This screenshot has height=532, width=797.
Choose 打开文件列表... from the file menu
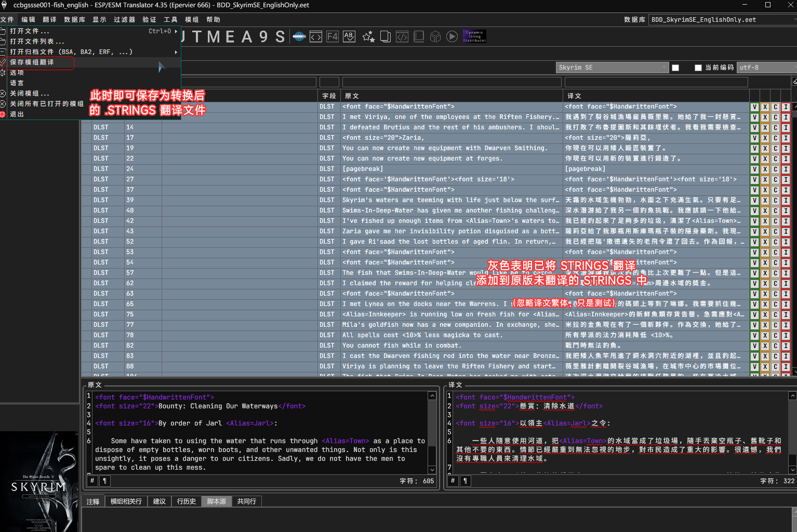[x=90, y=42]
